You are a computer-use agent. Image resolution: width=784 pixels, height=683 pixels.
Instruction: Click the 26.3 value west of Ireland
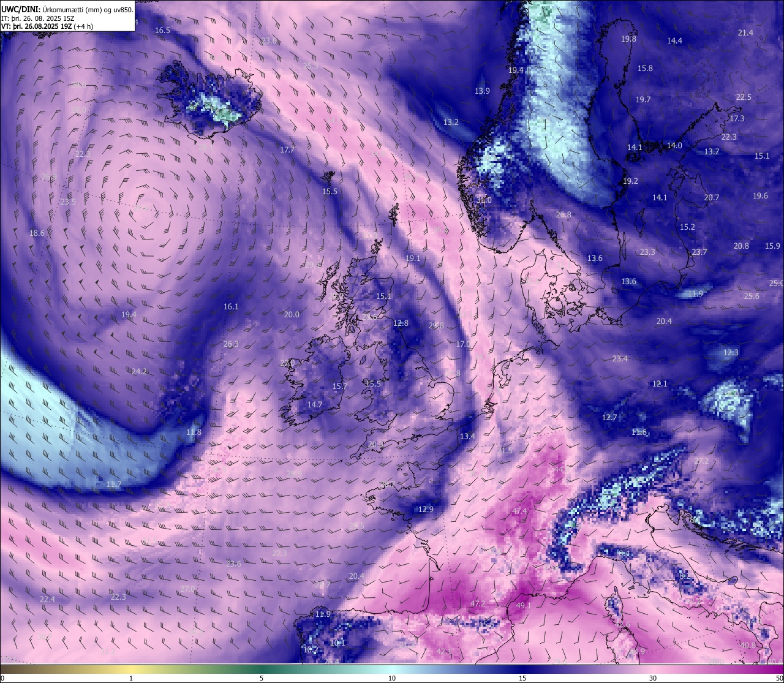point(231,344)
